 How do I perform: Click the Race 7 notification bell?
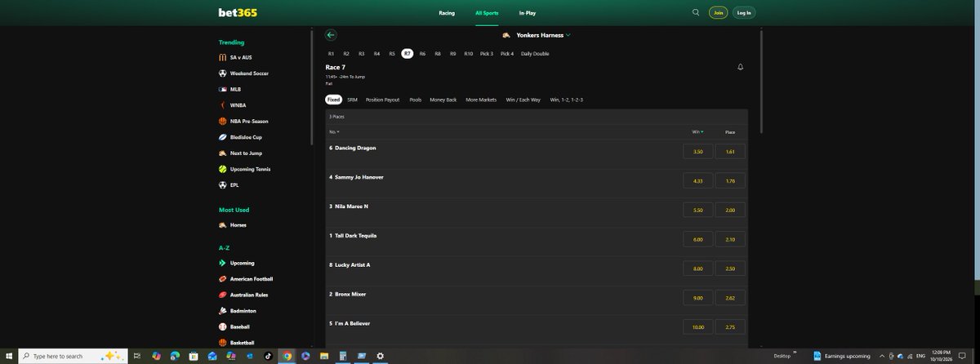tap(740, 67)
